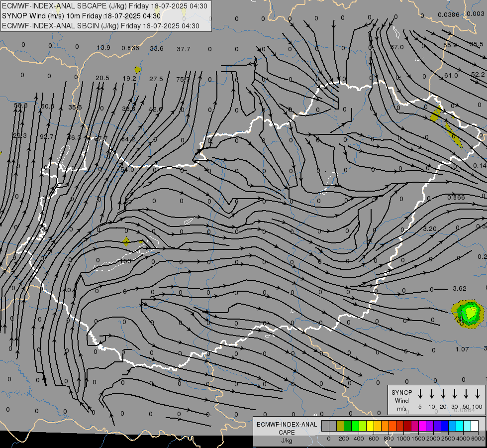The image size is (487, 448).
Task: Select the dark green 200 J/kg legend swatch
Action: click(348, 426)
